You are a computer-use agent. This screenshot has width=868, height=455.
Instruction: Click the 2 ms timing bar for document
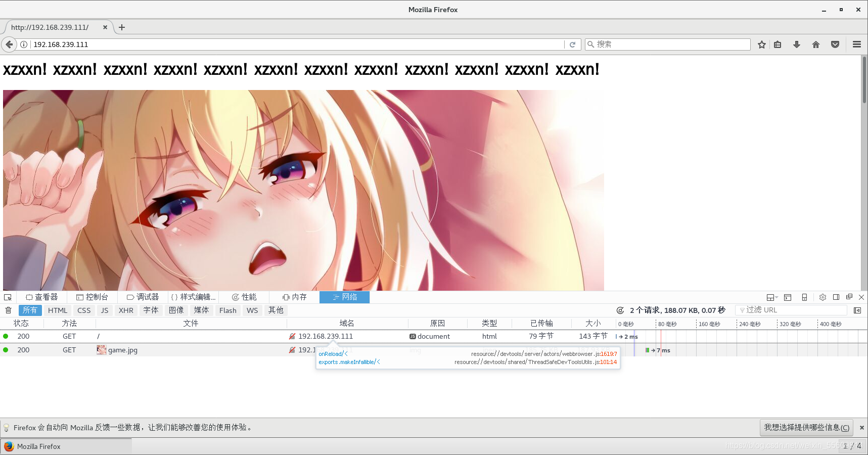[627, 337]
